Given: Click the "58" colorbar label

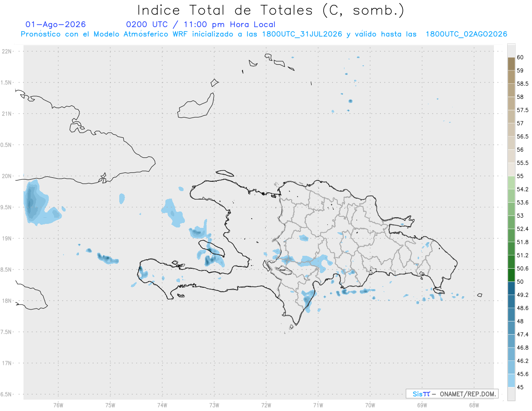Looking at the screenshot, I should 520,97.
